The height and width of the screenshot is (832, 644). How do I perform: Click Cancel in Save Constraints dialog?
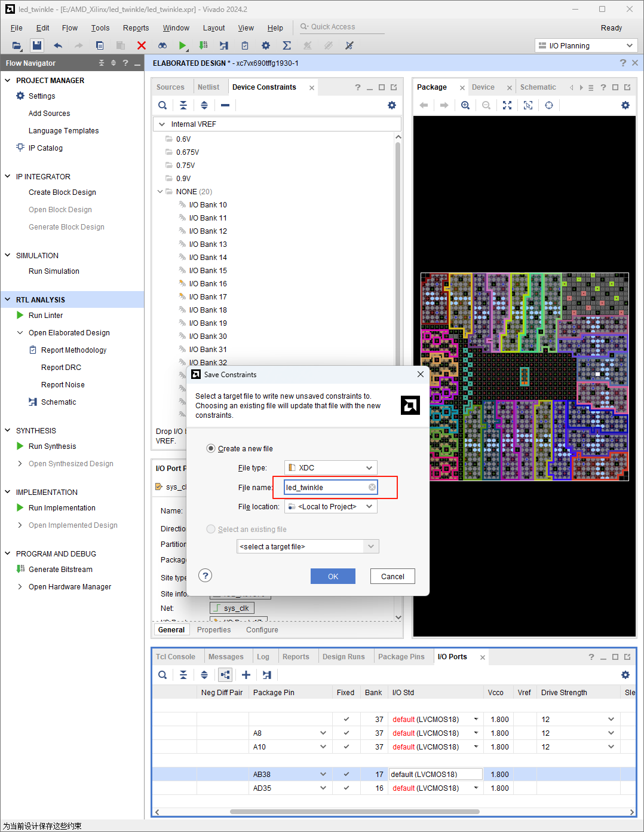[x=392, y=576]
